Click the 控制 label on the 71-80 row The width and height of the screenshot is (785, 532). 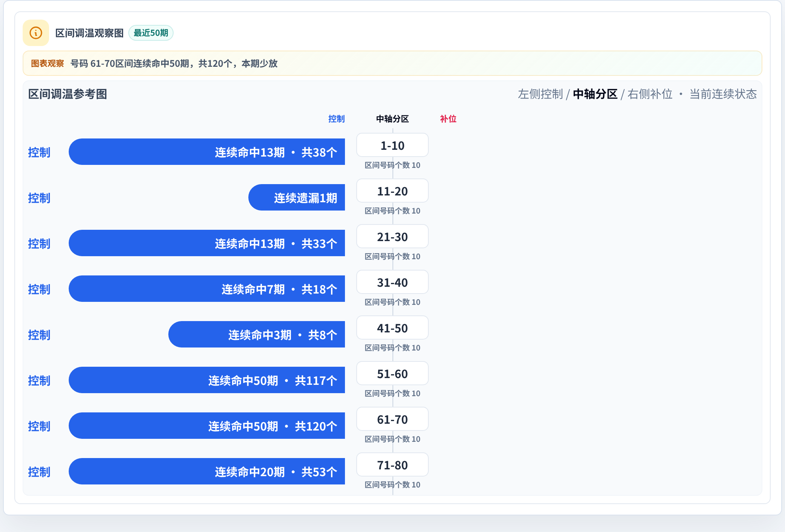point(39,472)
